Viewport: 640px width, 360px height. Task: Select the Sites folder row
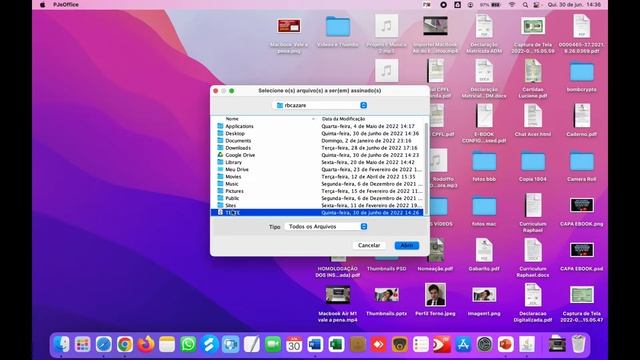tap(318, 205)
